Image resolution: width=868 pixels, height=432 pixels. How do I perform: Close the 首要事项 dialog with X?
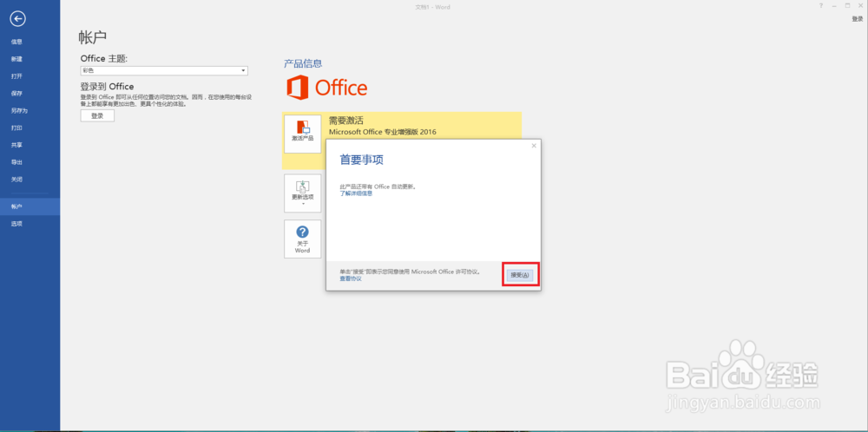[x=534, y=146]
